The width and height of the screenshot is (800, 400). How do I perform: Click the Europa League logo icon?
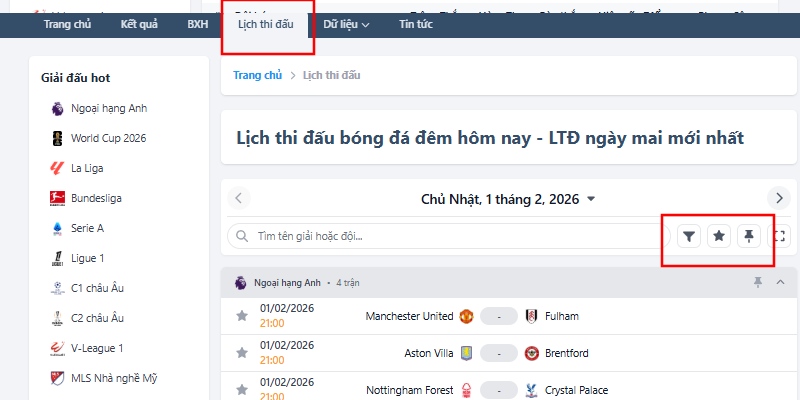(x=57, y=318)
